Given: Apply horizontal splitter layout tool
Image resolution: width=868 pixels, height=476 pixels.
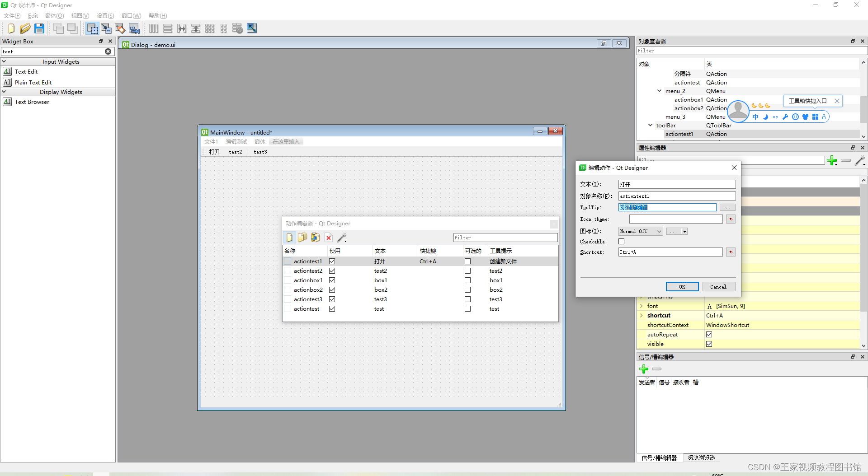Looking at the screenshot, I should [182, 28].
